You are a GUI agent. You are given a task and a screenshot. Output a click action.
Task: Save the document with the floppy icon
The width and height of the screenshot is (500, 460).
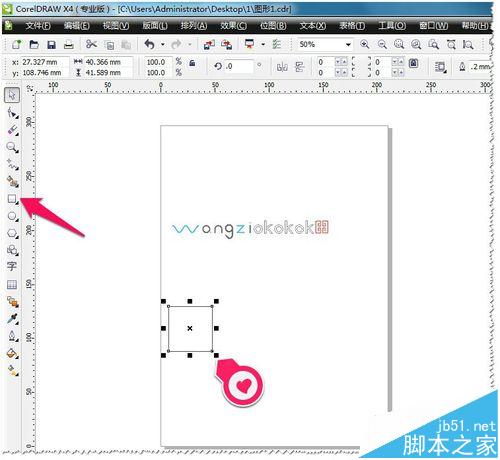[x=51, y=44]
